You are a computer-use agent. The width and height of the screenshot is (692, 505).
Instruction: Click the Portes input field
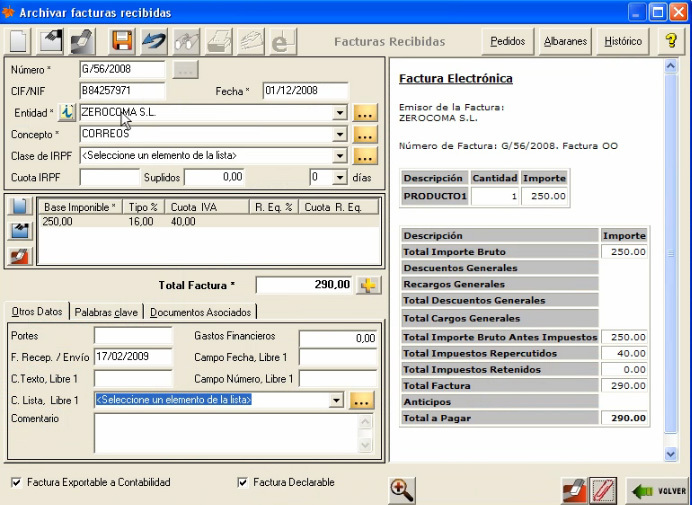click(133, 336)
